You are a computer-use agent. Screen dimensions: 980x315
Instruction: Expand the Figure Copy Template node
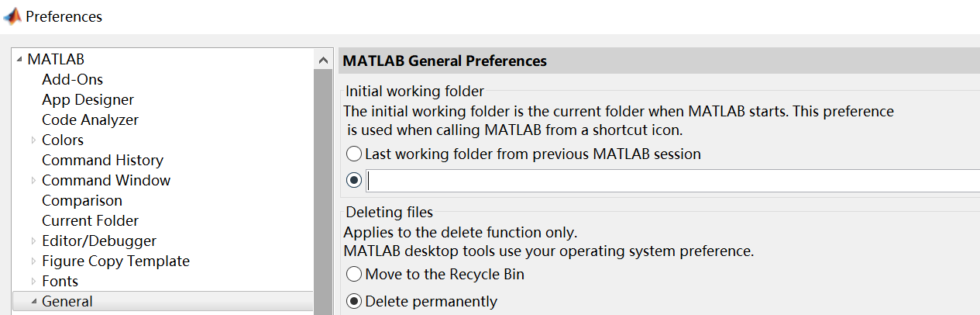(33, 261)
